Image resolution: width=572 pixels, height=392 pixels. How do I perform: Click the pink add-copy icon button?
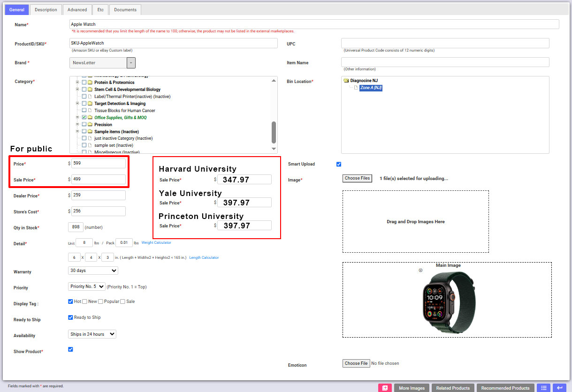coord(385,388)
